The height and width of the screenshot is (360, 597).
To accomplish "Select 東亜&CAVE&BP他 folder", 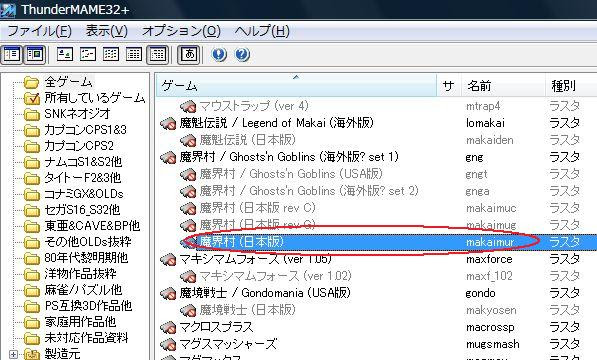I will [x=92, y=226].
